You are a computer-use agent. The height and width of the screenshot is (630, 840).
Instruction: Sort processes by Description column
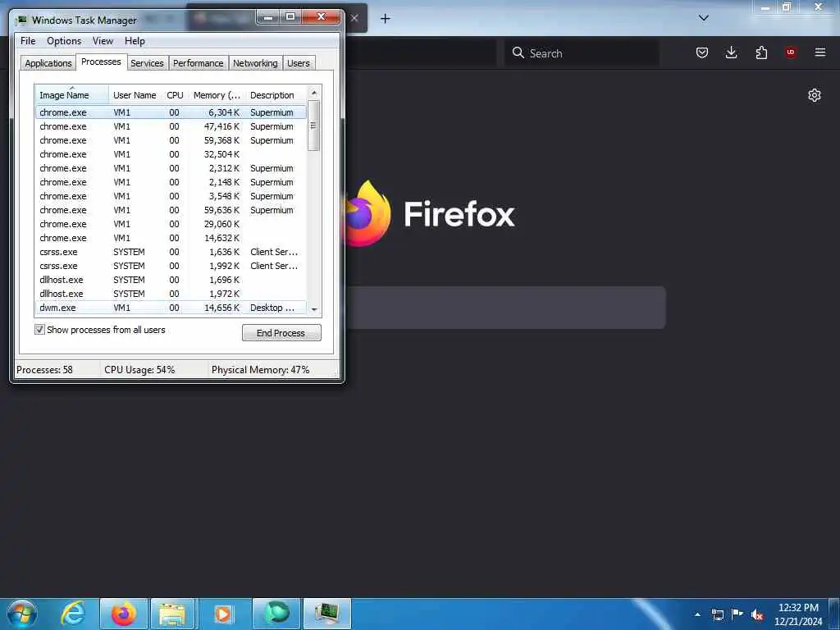tap(276, 95)
